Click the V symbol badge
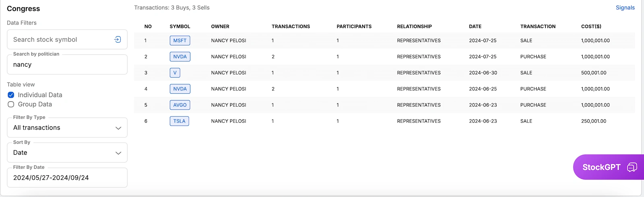 point(175,73)
